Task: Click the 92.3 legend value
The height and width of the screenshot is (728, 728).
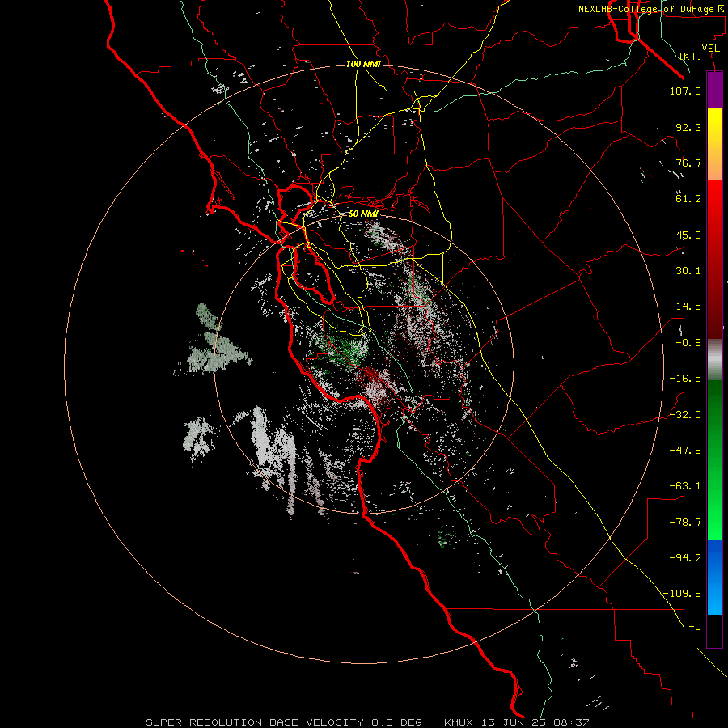Action: [688, 127]
